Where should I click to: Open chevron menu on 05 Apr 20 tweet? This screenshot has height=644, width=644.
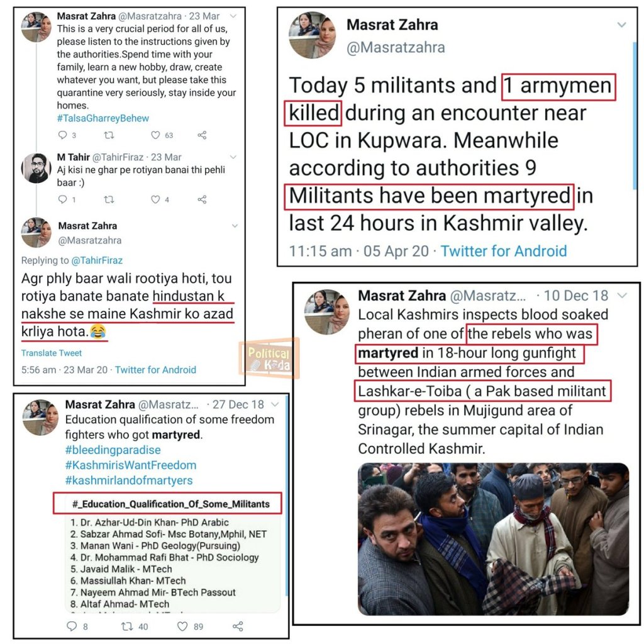point(622,25)
